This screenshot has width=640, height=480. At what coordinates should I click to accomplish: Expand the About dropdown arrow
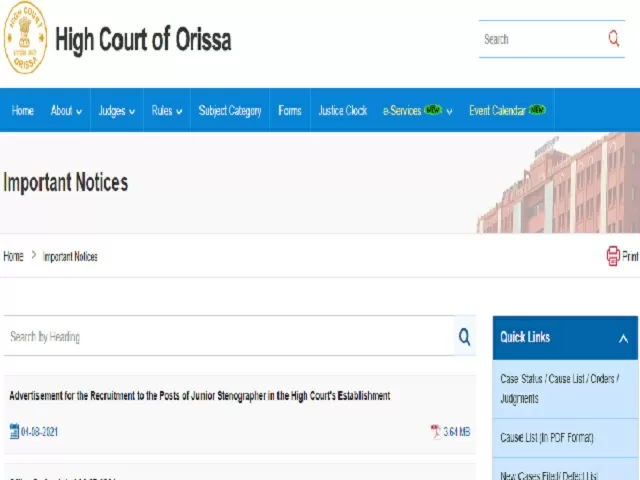[79, 111]
